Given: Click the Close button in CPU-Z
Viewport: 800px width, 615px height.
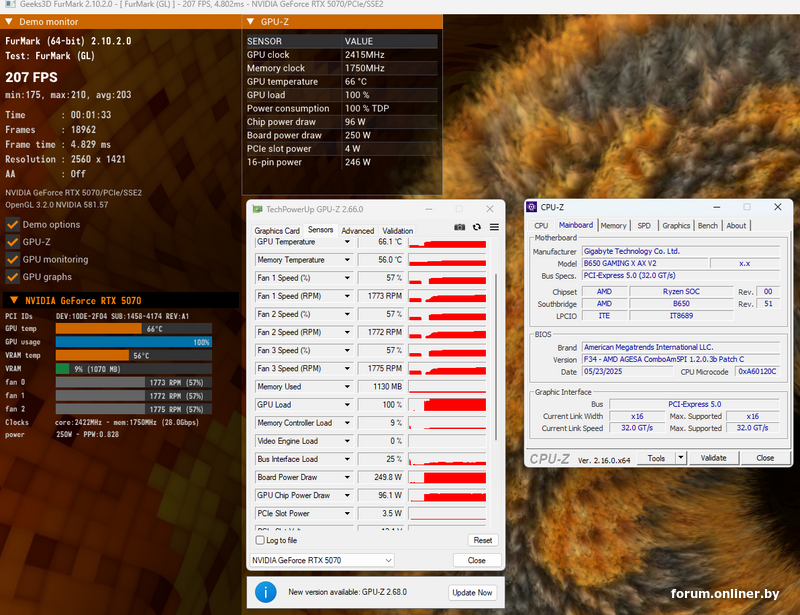Looking at the screenshot, I should pos(765,458).
